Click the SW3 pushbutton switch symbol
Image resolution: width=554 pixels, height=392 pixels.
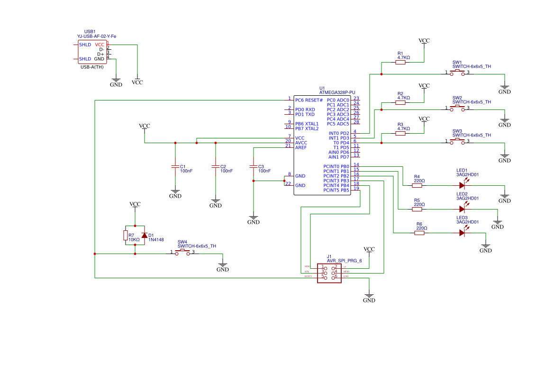[x=457, y=141]
